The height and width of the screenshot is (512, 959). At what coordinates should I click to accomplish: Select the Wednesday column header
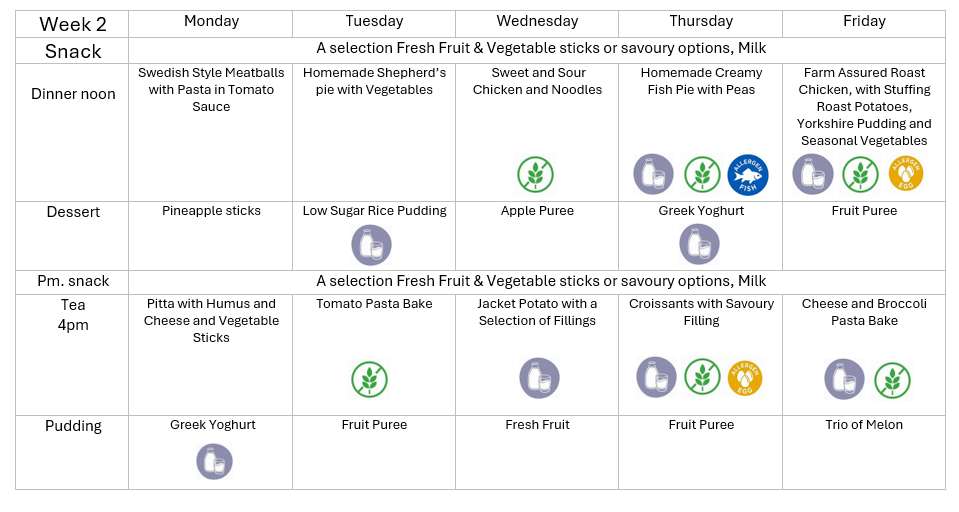pos(537,21)
